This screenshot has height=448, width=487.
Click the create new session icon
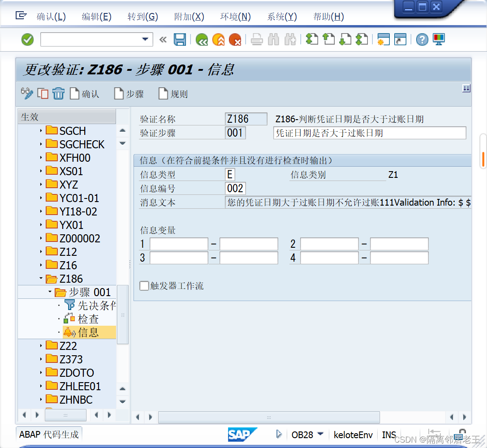(383, 39)
